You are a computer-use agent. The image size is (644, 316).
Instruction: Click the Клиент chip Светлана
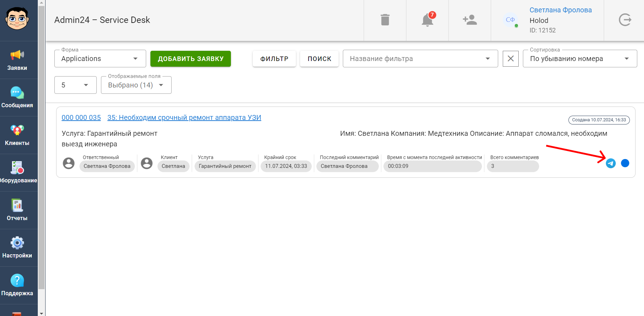(173, 166)
